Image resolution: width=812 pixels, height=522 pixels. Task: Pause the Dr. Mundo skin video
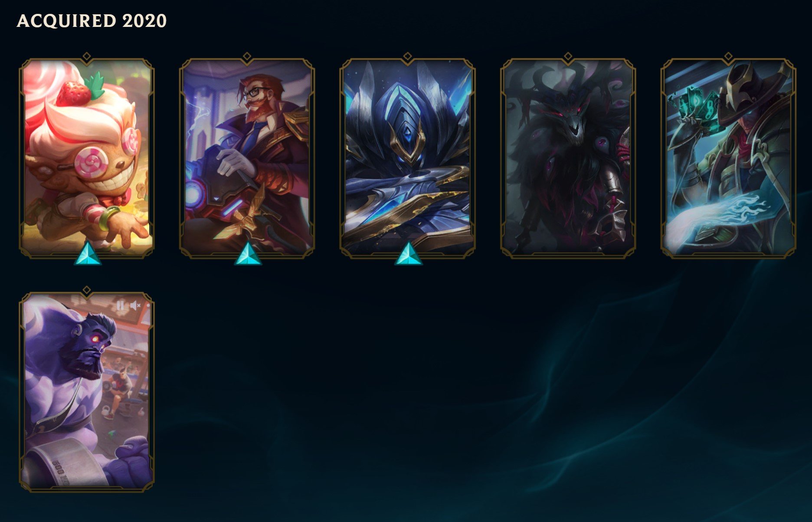point(120,305)
